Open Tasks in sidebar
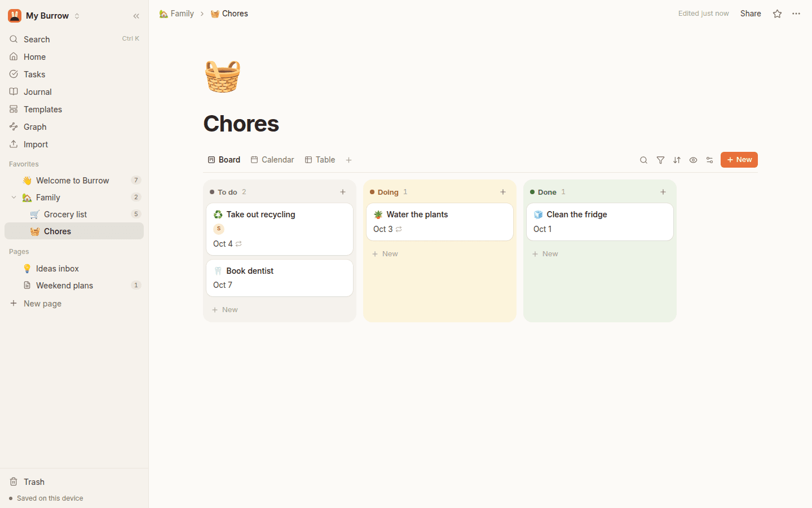 74,75
